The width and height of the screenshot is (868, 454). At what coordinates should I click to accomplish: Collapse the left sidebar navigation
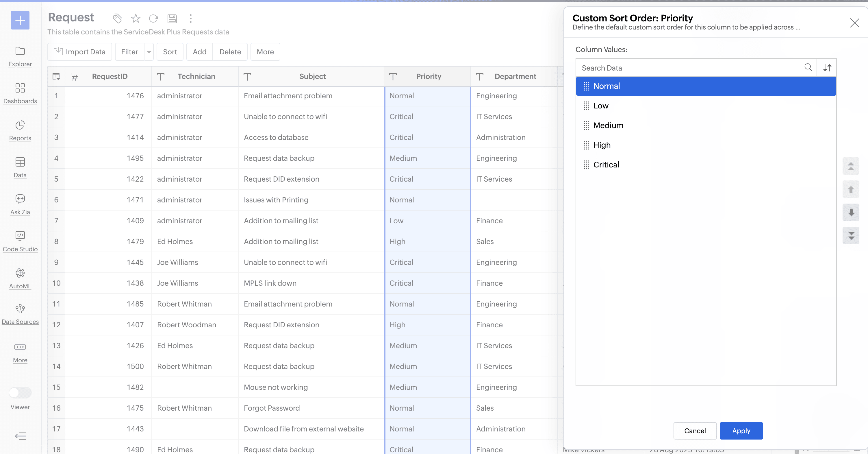20,436
